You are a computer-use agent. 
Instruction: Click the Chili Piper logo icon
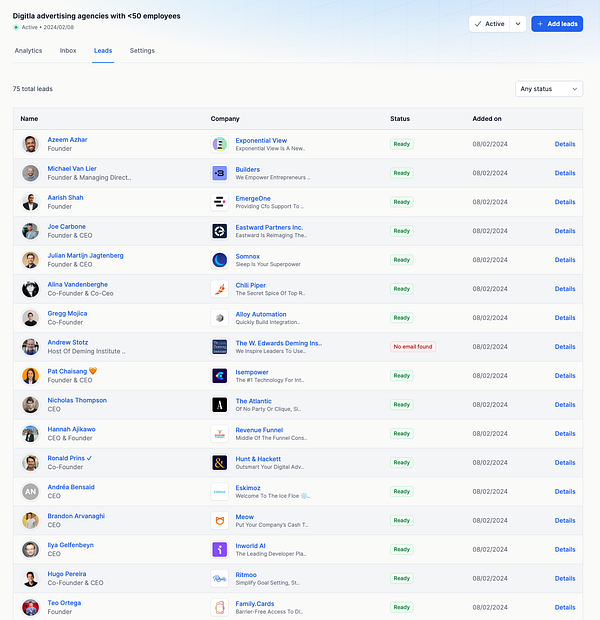(220, 289)
